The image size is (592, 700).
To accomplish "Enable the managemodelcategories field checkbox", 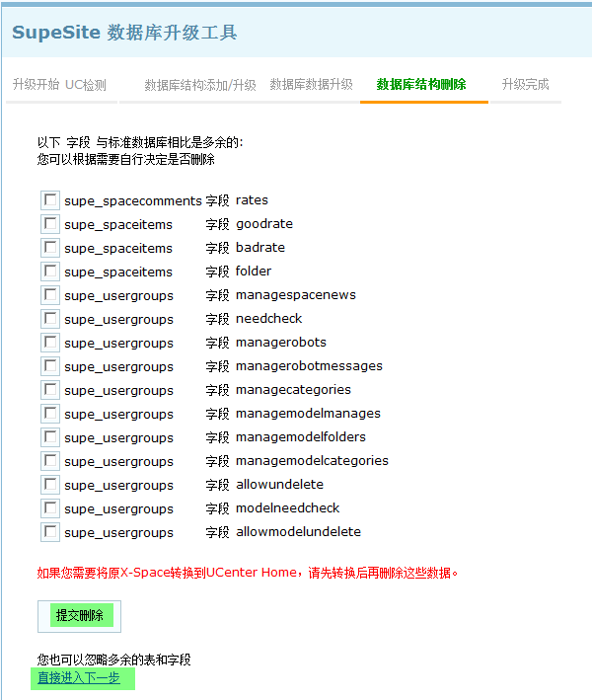I will tap(50, 461).
